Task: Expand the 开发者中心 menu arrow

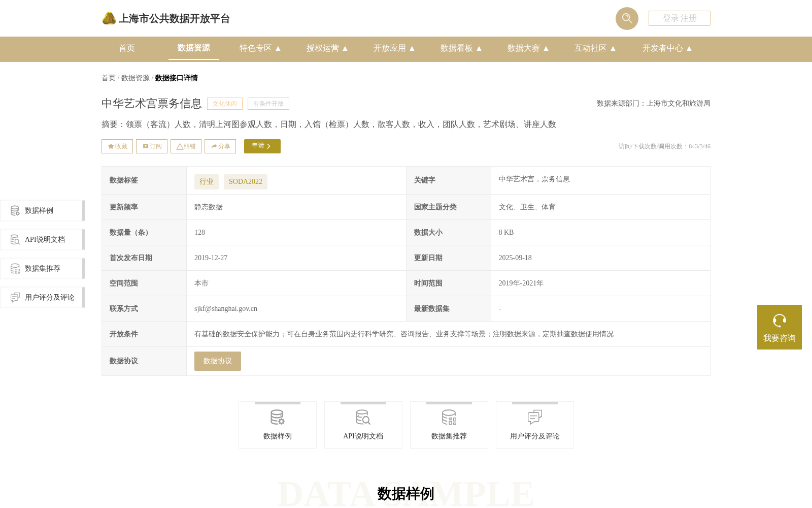Action: [689, 48]
